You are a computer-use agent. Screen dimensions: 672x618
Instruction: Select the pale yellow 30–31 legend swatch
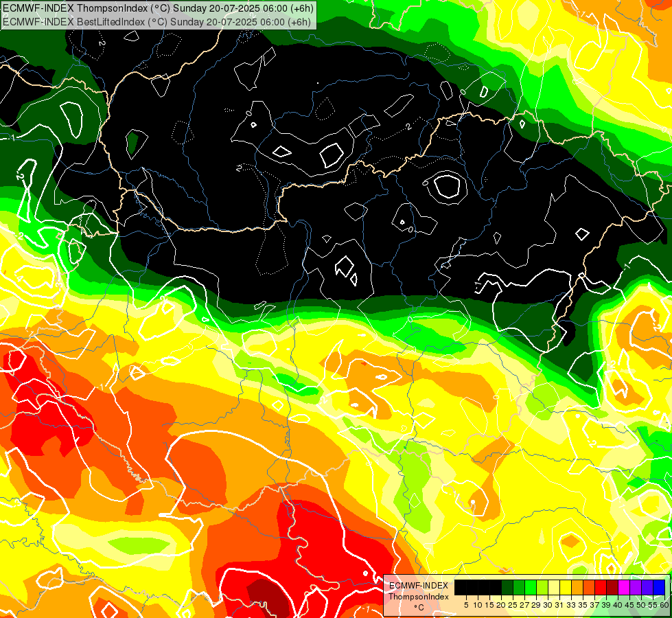[554, 587]
